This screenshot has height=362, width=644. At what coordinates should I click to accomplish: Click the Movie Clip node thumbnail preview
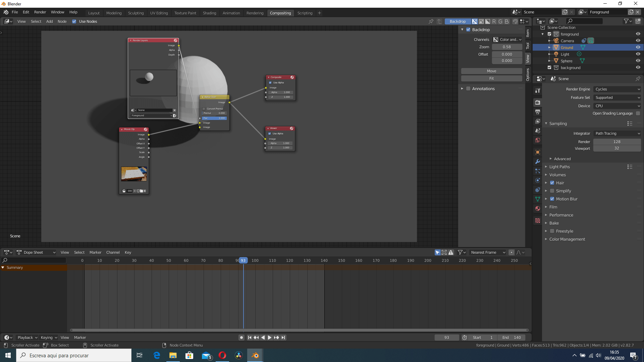tap(133, 174)
